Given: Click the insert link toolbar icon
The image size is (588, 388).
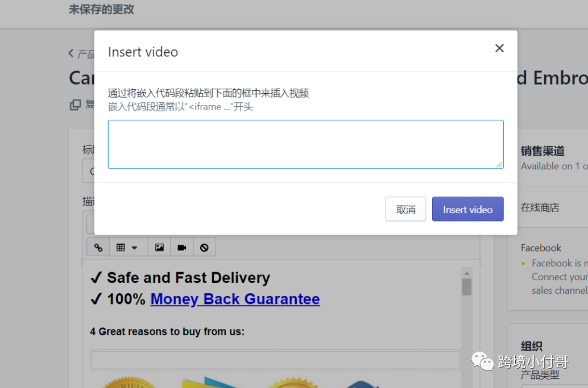Looking at the screenshot, I should point(98,247).
